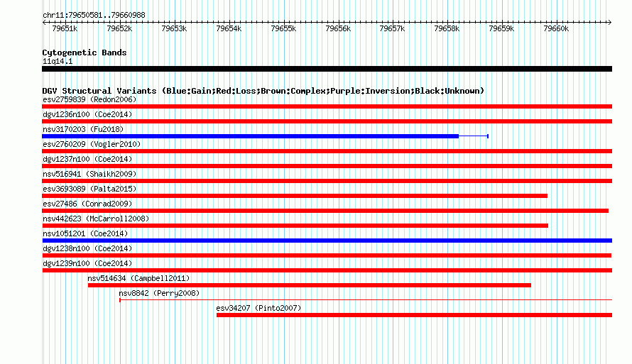Open the dgv1236n100 (Coe2014) variant label
Image resolution: width=632 pixels, height=364 pixels.
pos(87,114)
